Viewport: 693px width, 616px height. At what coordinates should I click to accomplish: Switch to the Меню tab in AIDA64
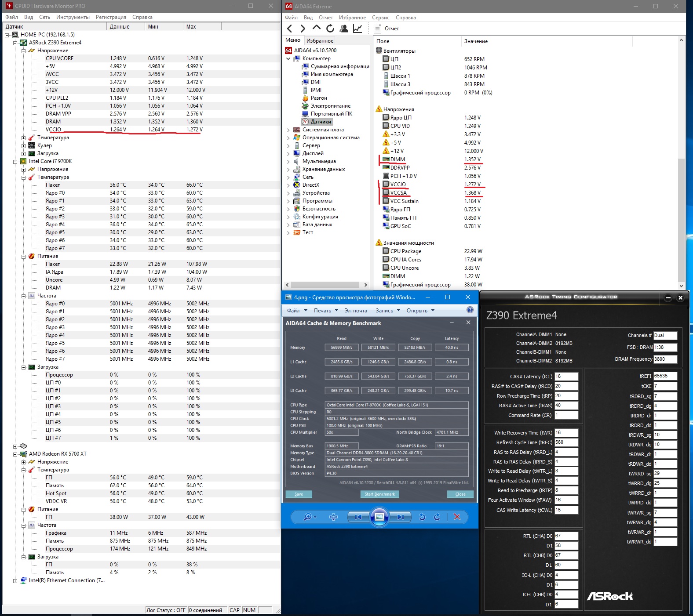pos(293,40)
